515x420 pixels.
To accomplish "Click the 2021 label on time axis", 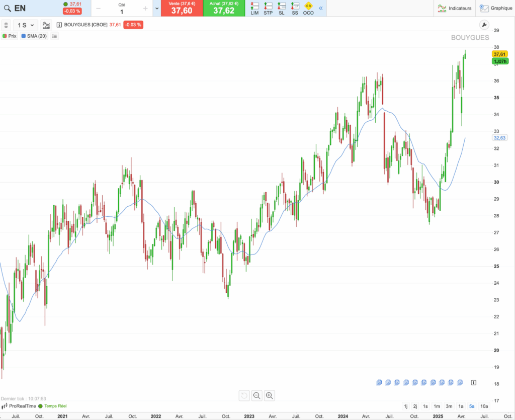I will point(62,416).
